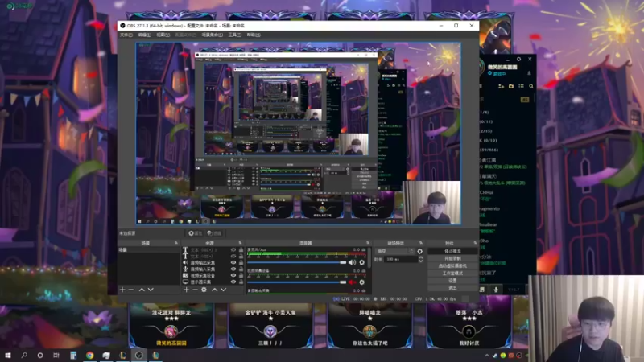Open the 文件(F) menu in OBS

[x=126, y=35]
